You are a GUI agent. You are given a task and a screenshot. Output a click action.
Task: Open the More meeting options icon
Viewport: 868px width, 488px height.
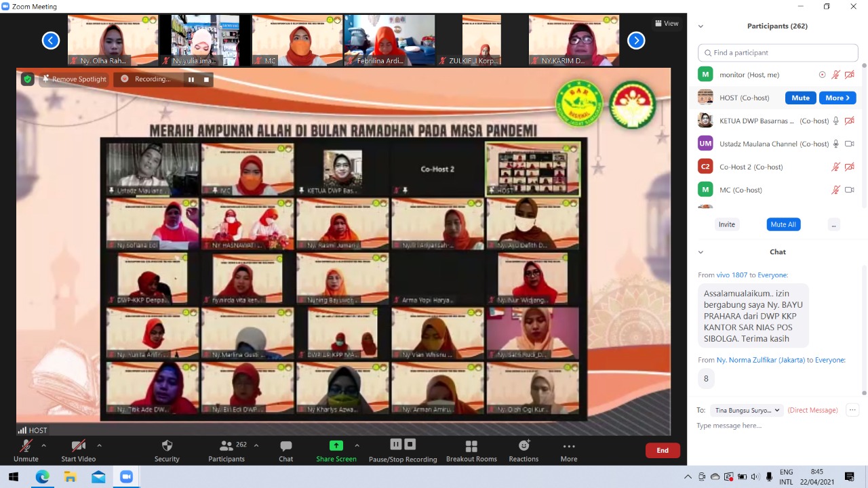coord(568,446)
